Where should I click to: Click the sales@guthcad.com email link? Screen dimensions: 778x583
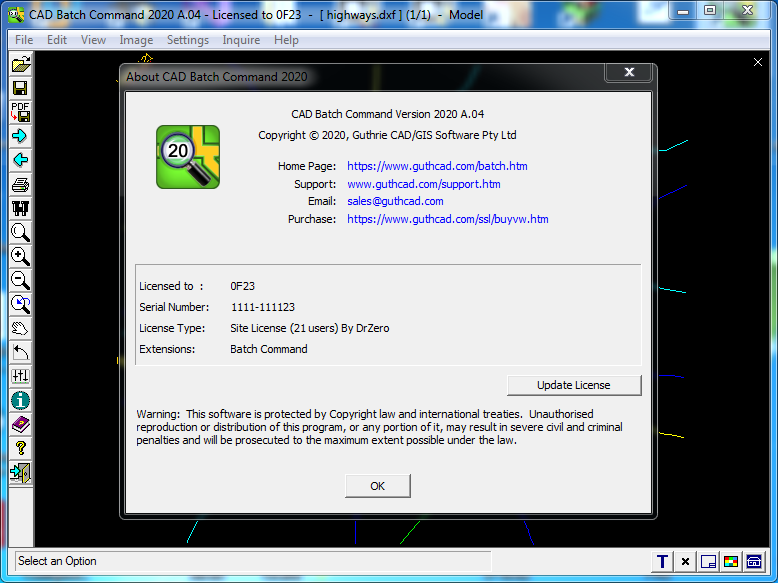coord(395,201)
